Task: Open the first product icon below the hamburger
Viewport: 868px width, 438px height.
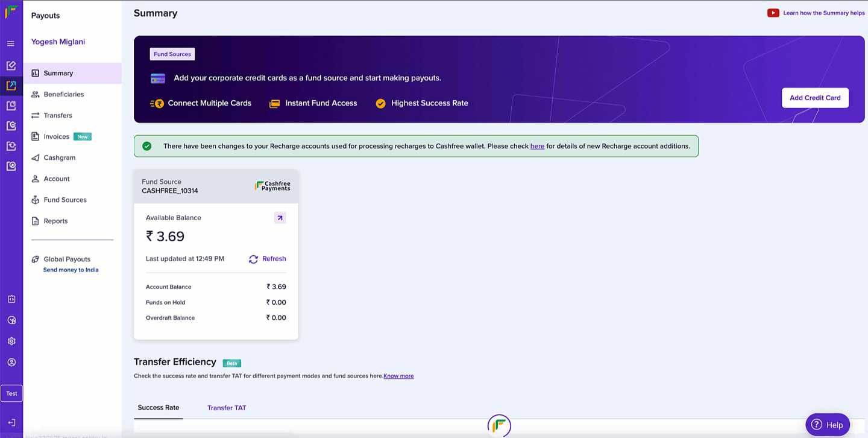Action: point(11,65)
